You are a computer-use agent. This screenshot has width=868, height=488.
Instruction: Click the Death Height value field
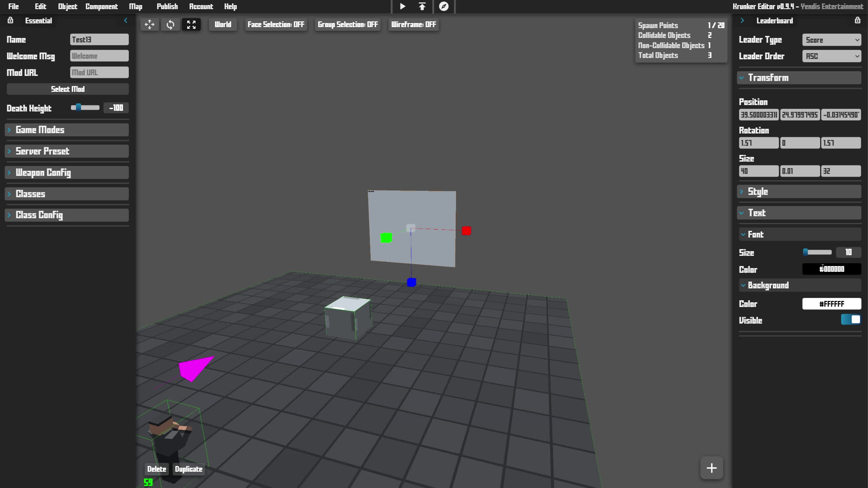point(116,108)
